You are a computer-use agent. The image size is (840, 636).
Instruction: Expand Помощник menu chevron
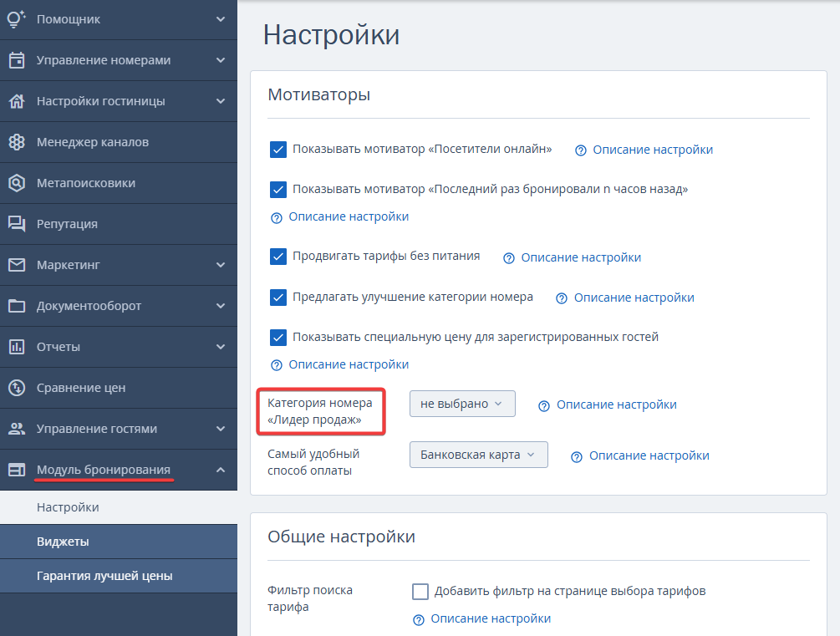[220, 19]
